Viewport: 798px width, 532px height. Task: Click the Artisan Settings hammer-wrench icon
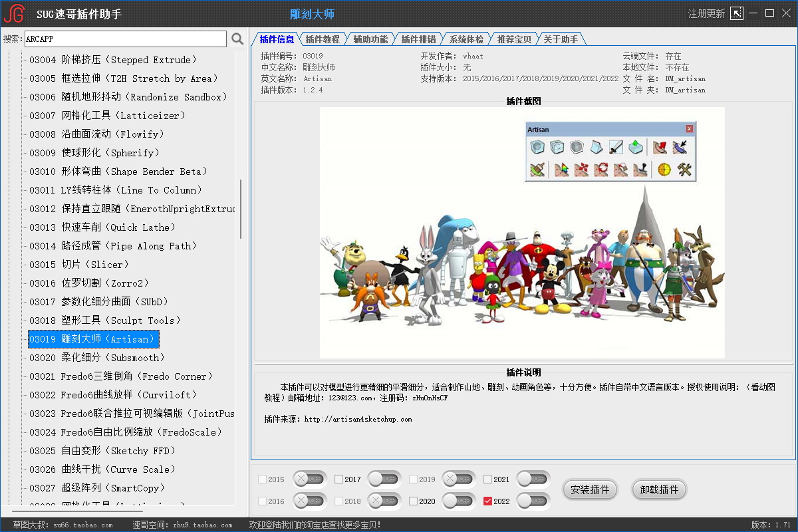(684, 170)
